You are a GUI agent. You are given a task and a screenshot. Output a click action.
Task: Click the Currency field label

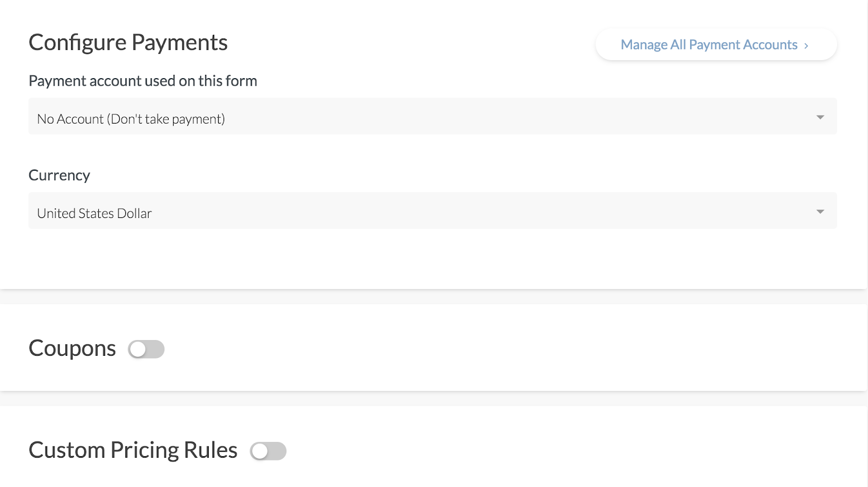point(59,175)
